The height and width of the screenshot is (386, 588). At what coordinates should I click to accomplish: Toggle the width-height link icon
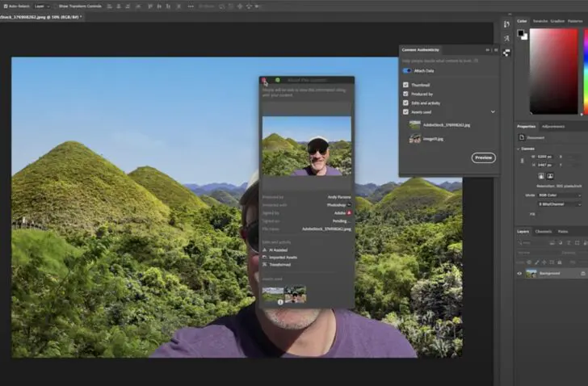tap(522, 161)
